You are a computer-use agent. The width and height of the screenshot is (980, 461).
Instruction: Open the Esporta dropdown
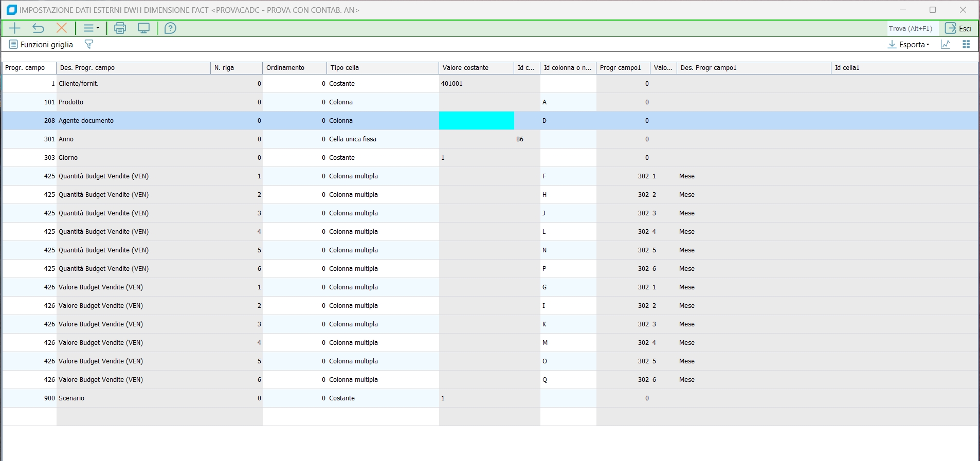(909, 45)
